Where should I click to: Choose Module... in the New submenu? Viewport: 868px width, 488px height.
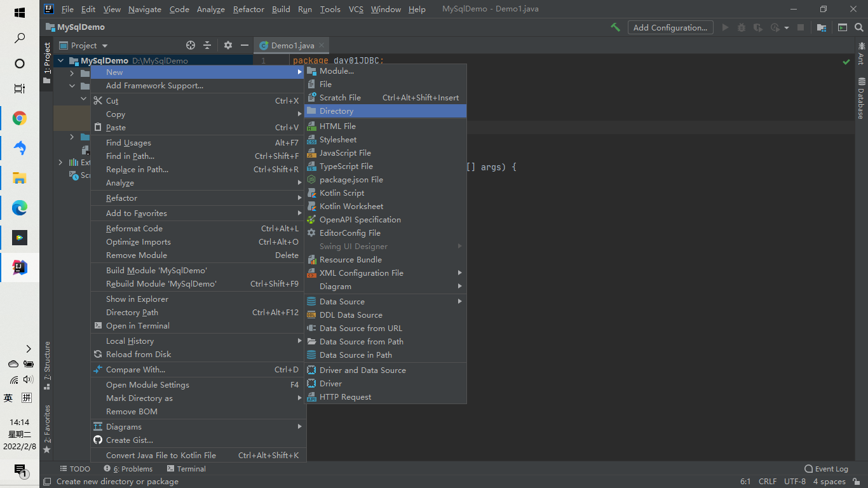[385, 71]
